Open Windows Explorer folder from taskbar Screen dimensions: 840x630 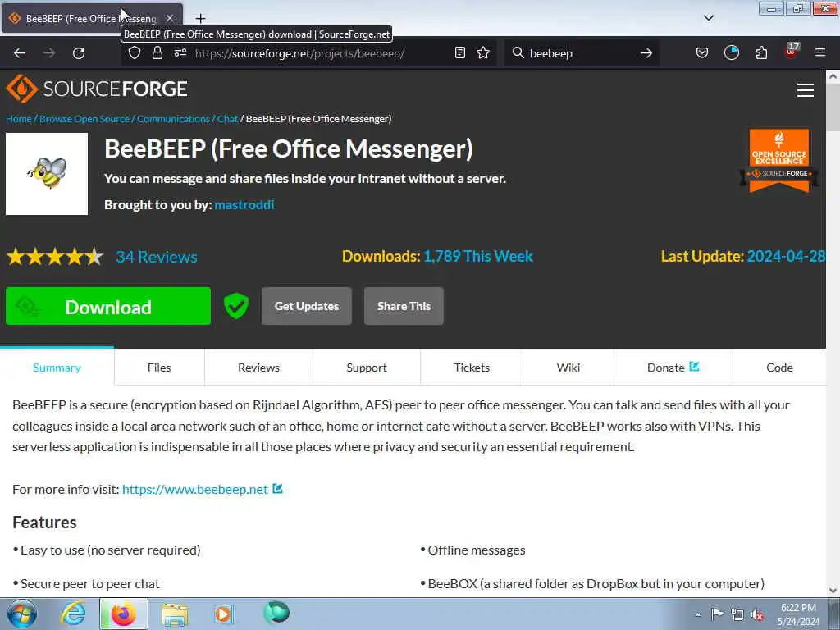176,614
